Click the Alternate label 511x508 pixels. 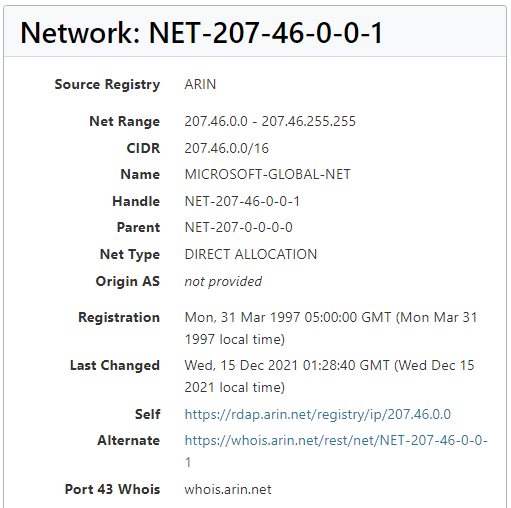(129, 440)
